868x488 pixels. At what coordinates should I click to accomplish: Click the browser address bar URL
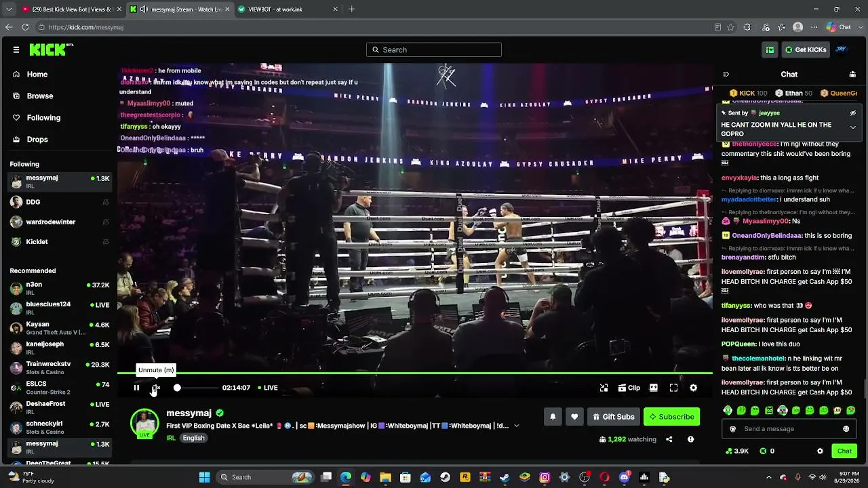86,27
